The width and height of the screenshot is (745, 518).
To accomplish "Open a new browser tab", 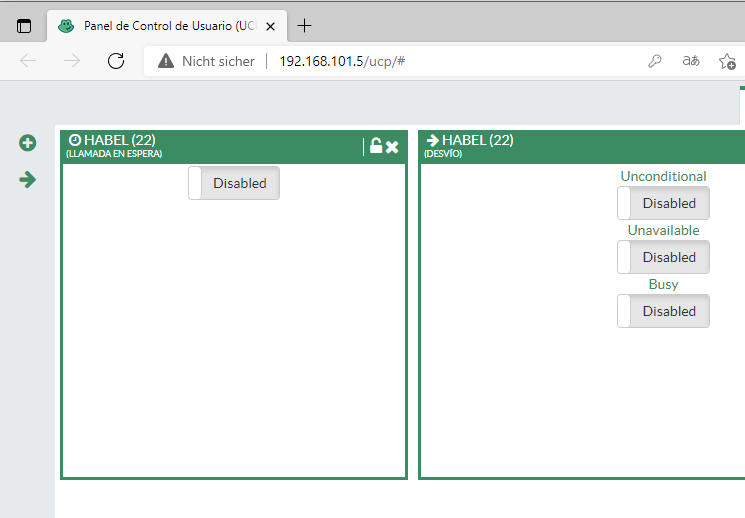I will (x=304, y=26).
